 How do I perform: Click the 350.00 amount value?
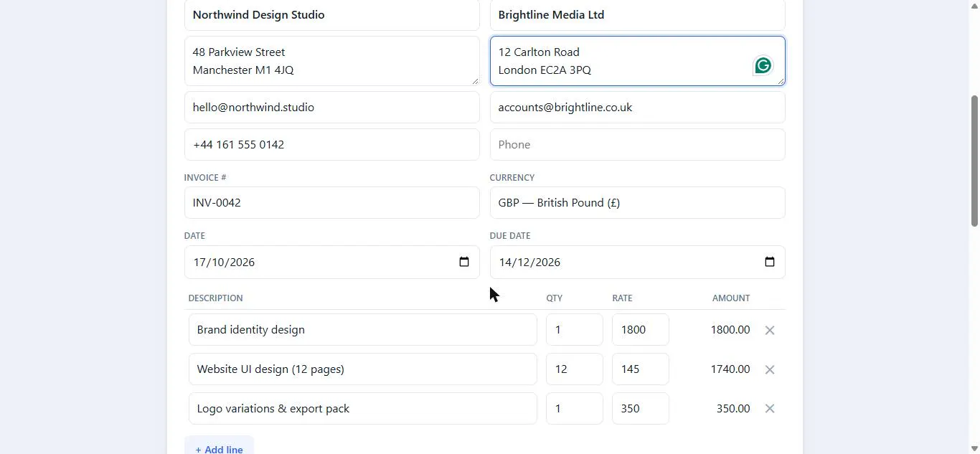732,409
